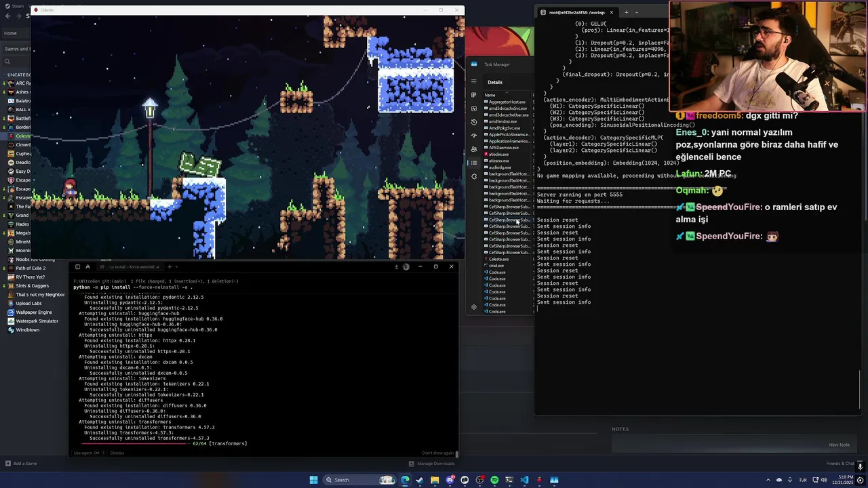Close the root@ workspace terminal tab
Image resolution: width=868 pixels, height=488 pixels.
[x=611, y=12]
